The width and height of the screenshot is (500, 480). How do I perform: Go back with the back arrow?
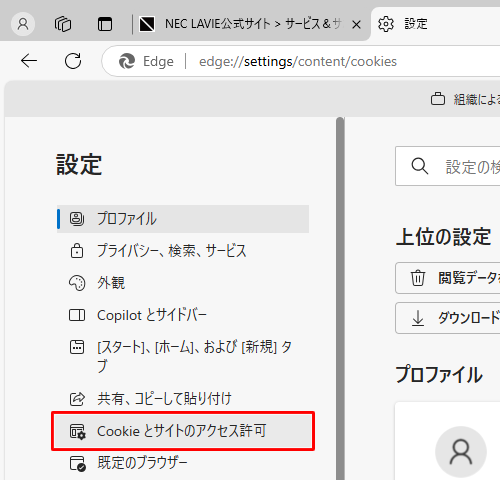click(29, 61)
